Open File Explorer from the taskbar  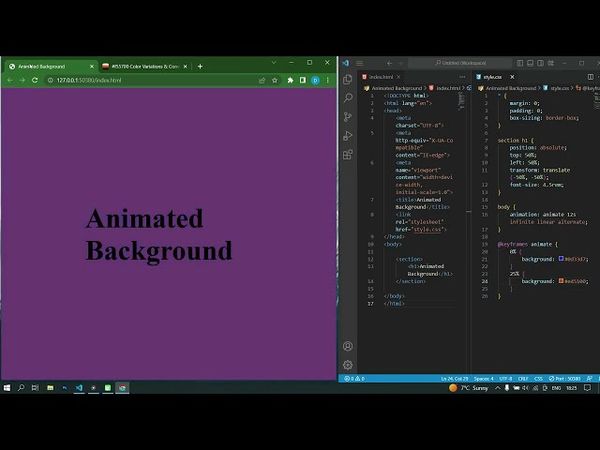click(x=50, y=388)
